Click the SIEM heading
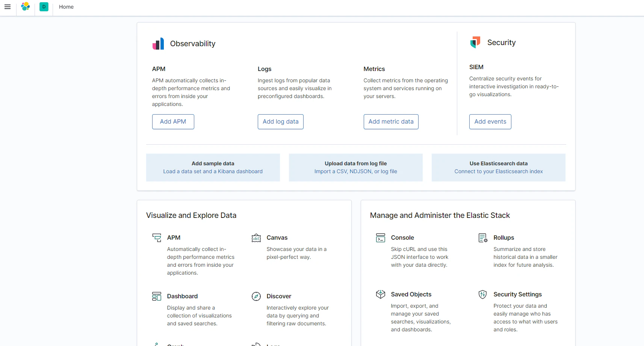 coord(476,67)
